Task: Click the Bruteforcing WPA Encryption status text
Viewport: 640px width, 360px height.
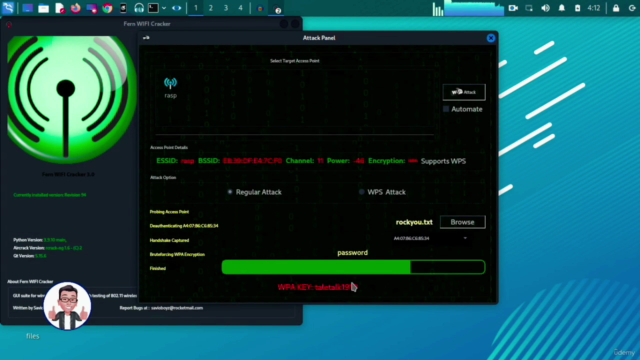Action: tap(177, 255)
